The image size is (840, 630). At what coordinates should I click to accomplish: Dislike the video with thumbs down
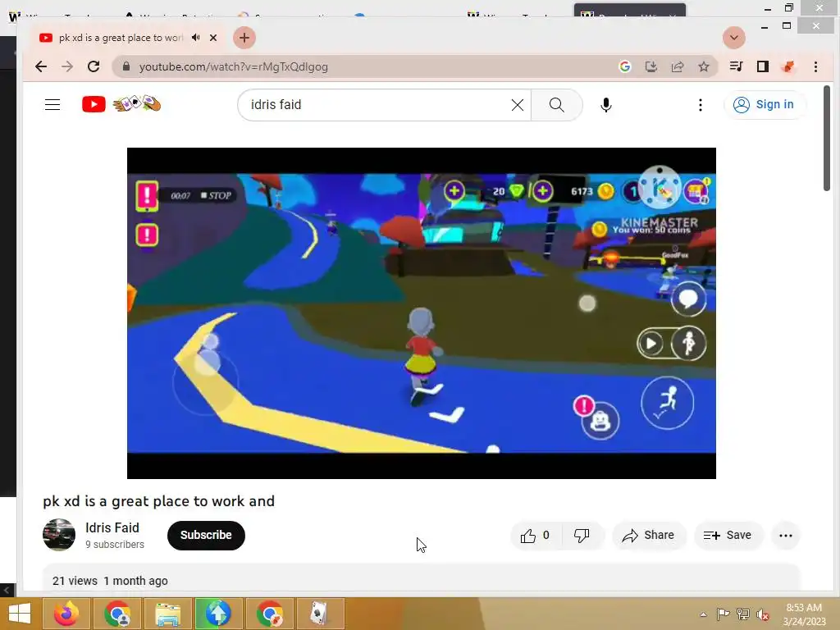pos(582,535)
